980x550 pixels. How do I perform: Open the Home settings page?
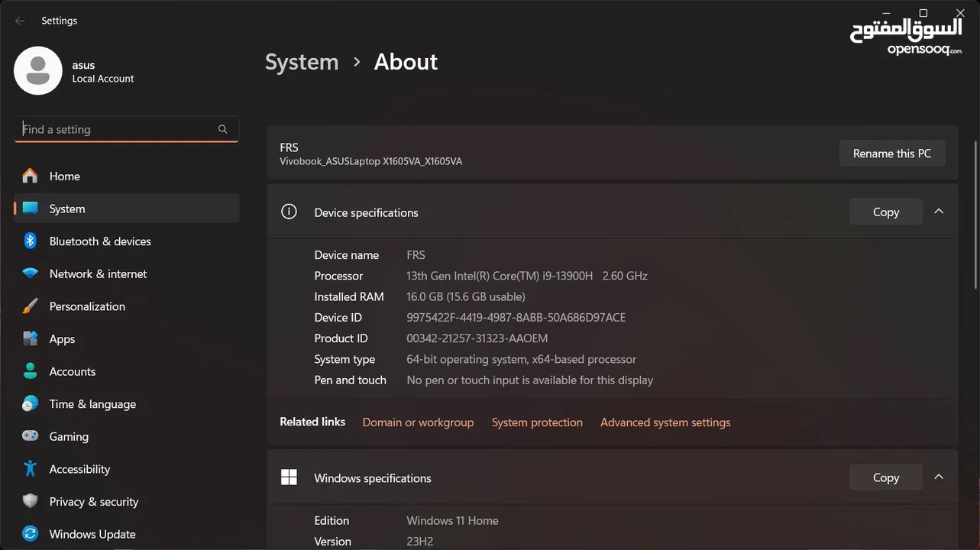(x=127, y=176)
